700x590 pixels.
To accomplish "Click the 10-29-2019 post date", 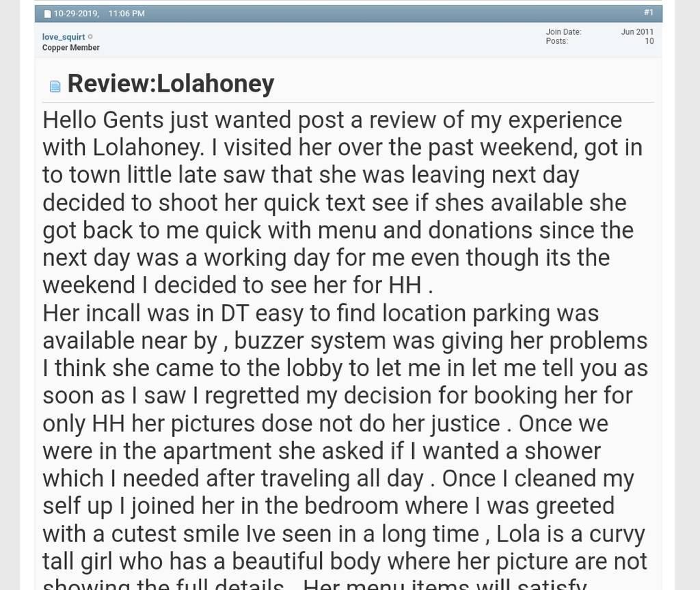I will [76, 14].
